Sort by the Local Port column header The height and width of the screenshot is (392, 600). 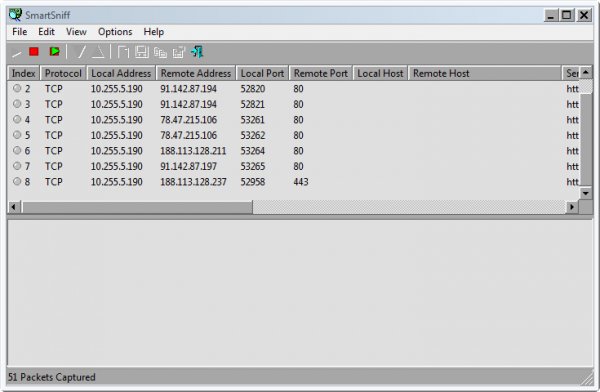262,73
